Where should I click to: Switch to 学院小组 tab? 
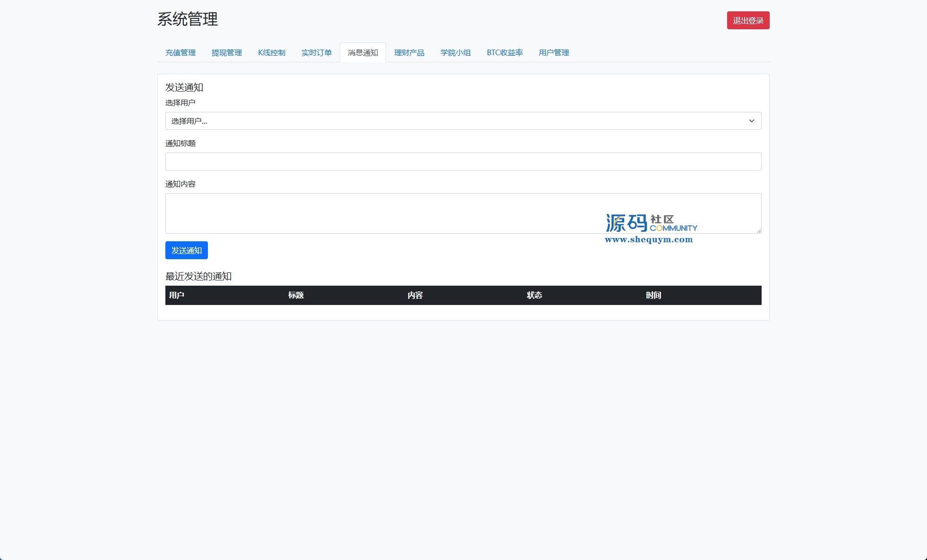coord(455,52)
